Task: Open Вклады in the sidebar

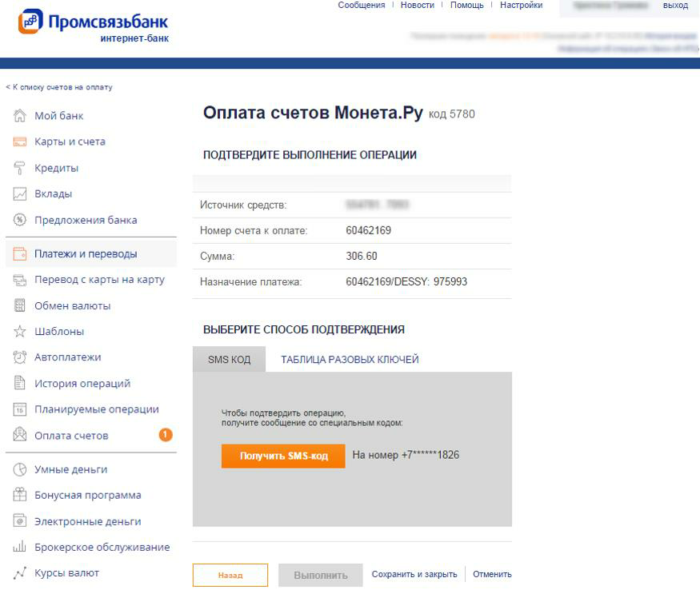Action: pos(53,194)
